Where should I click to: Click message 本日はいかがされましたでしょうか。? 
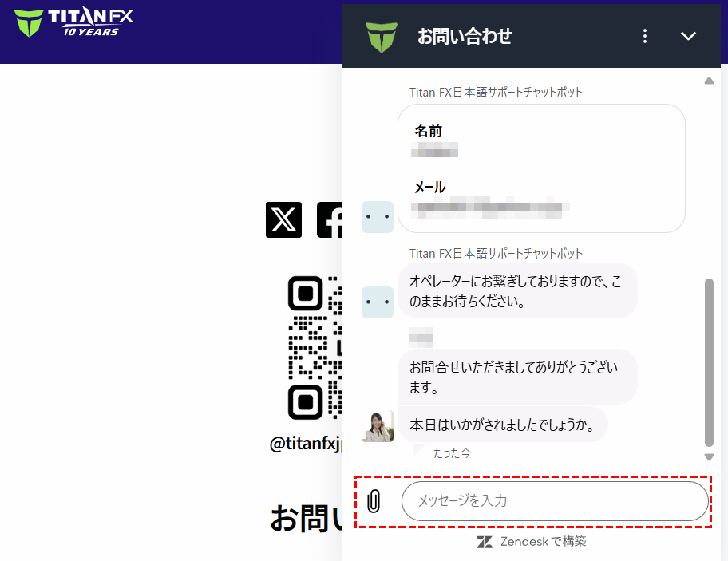click(503, 425)
